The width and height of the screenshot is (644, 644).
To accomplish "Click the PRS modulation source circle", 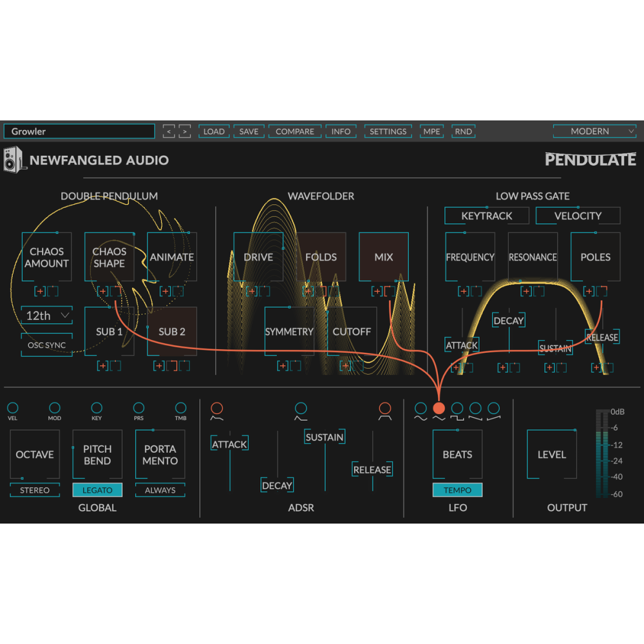I will click(139, 408).
